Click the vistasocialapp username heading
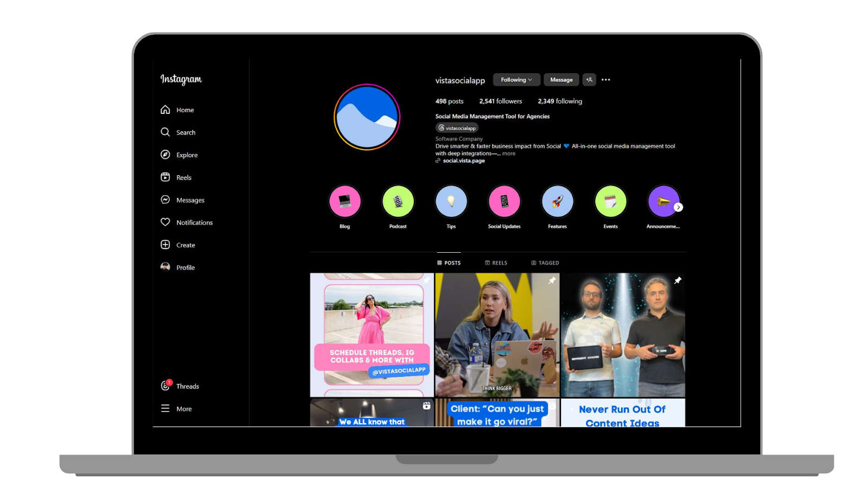The width and height of the screenshot is (868, 488). click(x=460, y=80)
